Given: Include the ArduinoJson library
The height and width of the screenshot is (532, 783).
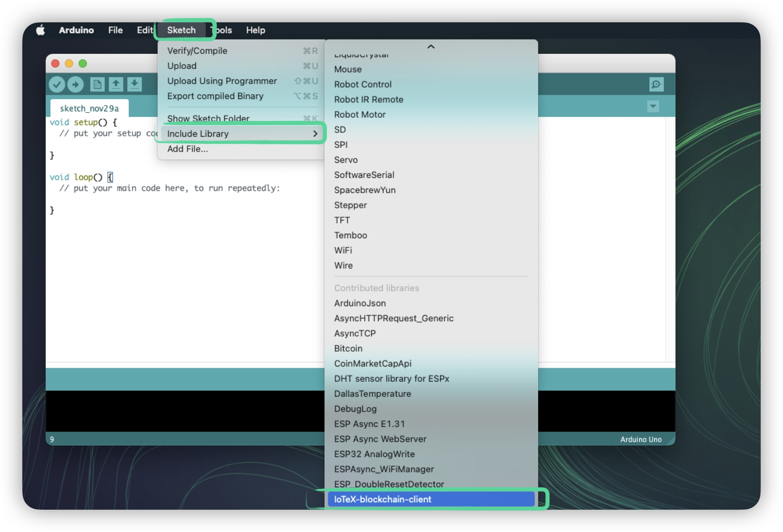Looking at the screenshot, I should coord(360,303).
